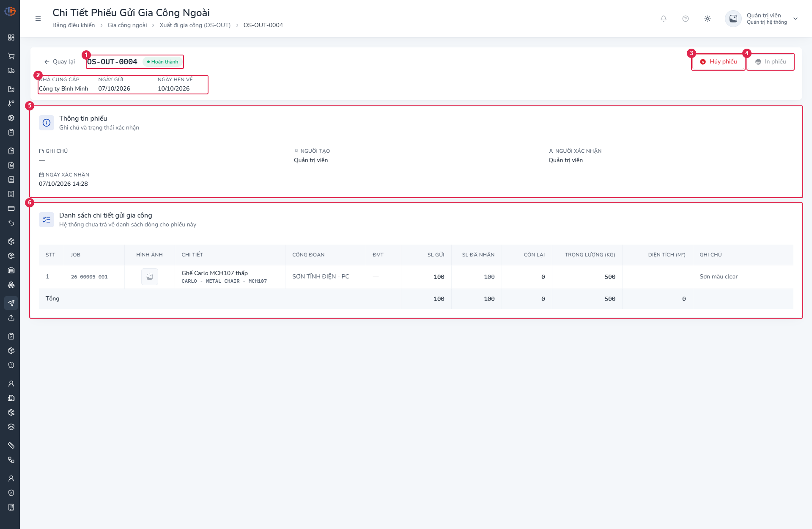Open the ruler sidebar icon
This screenshot has height=529, width=812.
(11, 446)
